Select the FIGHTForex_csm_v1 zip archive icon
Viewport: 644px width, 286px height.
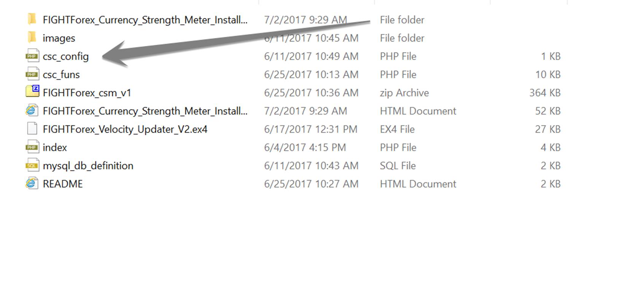(x=32, y=92)
